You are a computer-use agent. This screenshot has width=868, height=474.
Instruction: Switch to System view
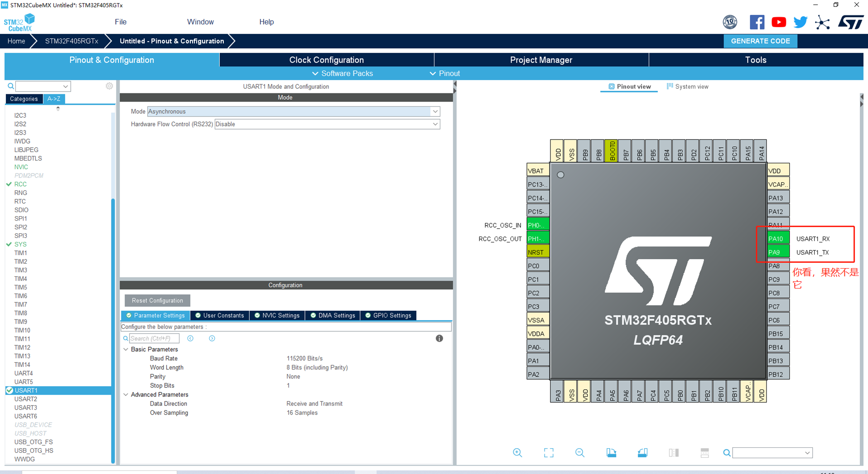(x=687, y=87)
